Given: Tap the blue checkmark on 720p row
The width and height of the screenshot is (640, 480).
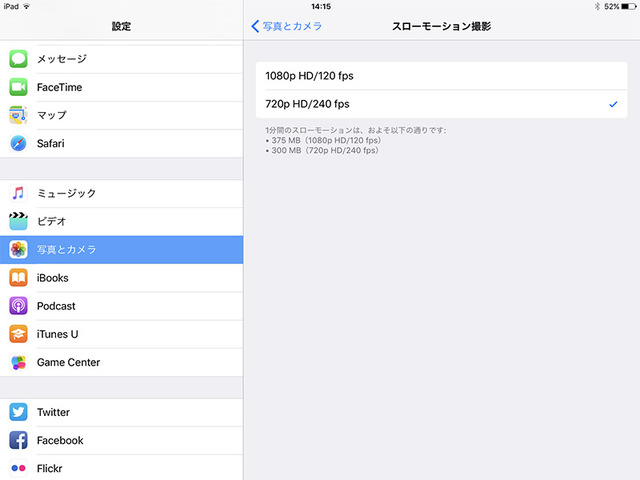Looking at the screenshot, I should [613, 104].
